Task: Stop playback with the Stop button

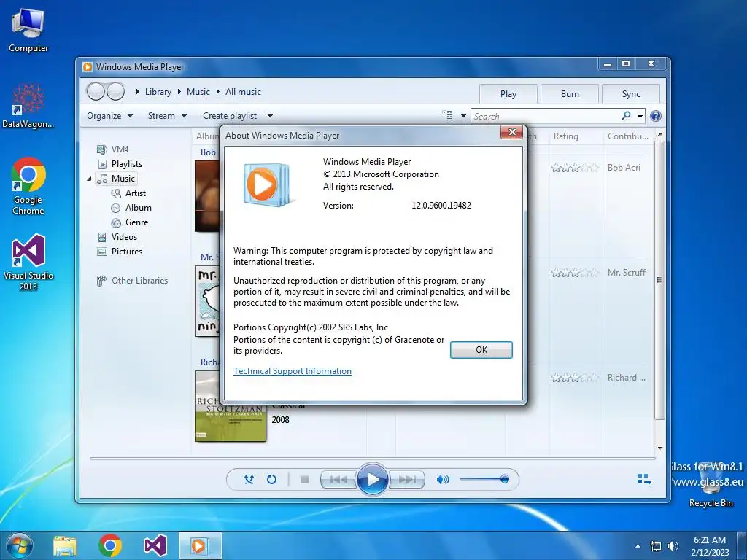Action: (x=304, y=480)
